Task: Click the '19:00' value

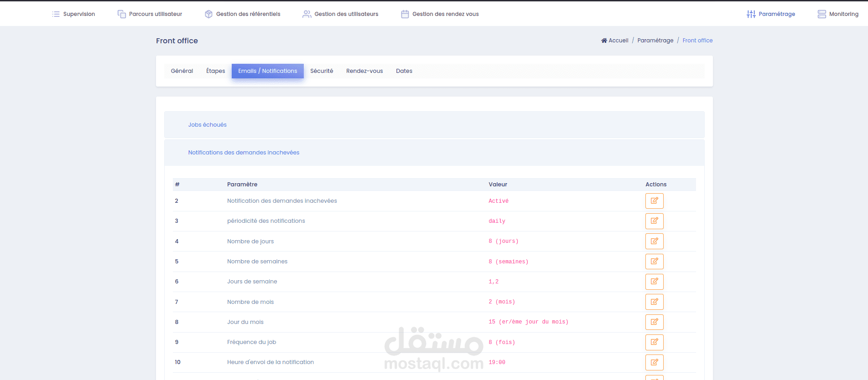Action: 497,362
